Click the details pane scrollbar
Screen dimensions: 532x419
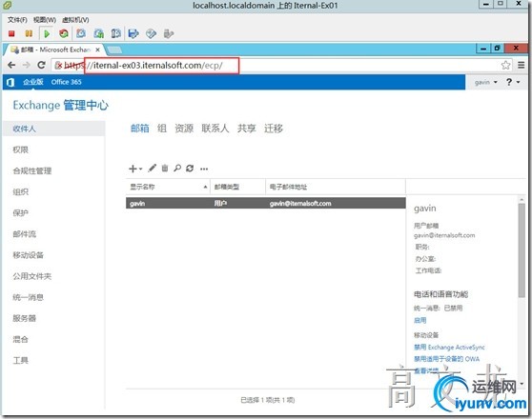point(522,250)
